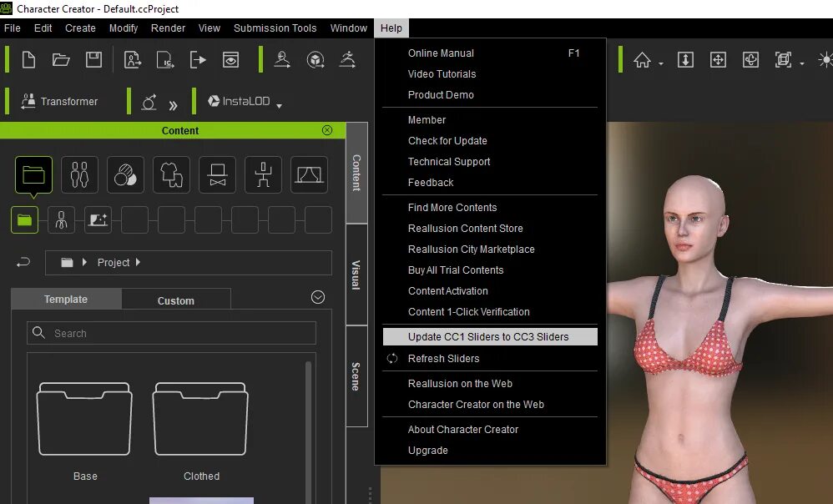Close the Content panel
This screenshot has height=504, width=833.
pos(327,130)
